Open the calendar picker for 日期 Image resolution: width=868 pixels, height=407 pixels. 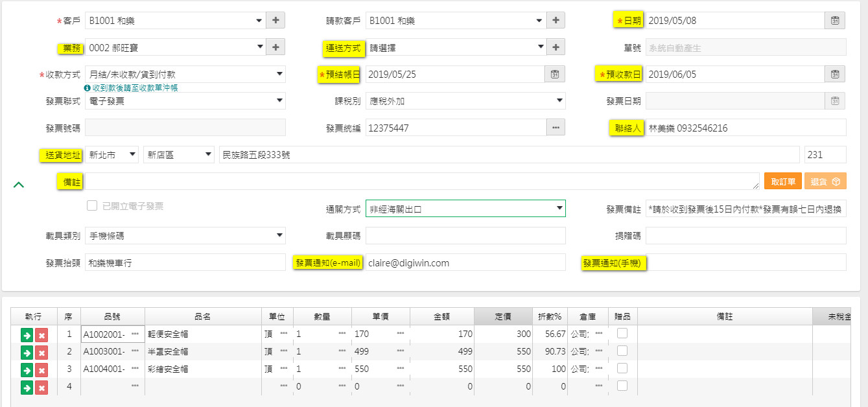(x=835, y=20)
